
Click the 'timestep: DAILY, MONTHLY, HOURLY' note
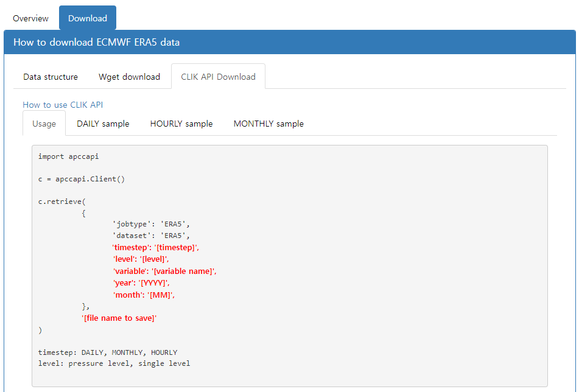pyautogui.click(x=107, y=352)
